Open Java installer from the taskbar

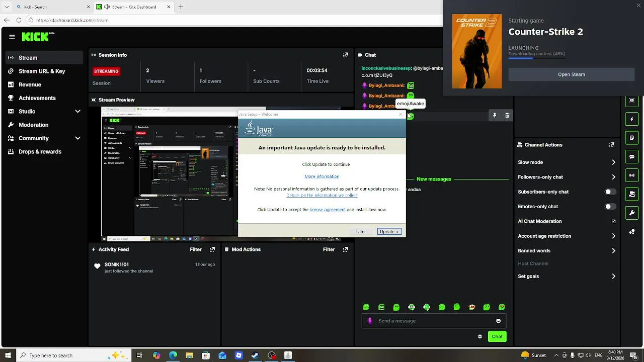tap(288, 355)
